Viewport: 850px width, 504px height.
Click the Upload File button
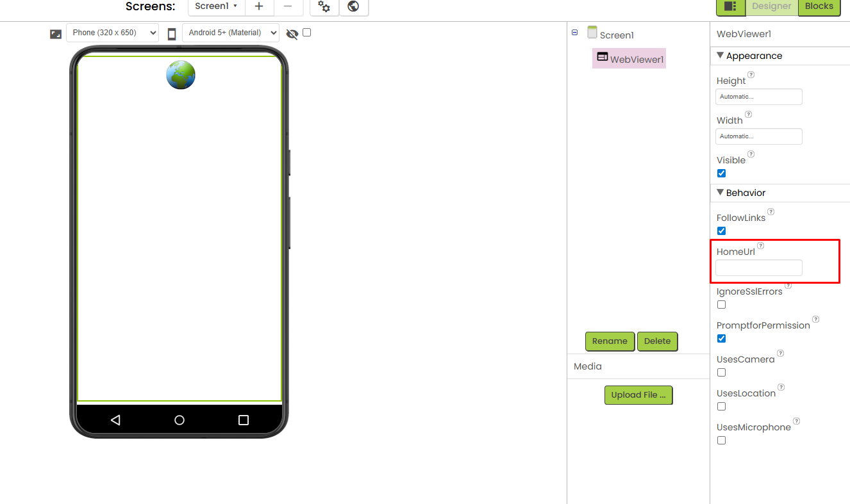(x=638, y=395)
